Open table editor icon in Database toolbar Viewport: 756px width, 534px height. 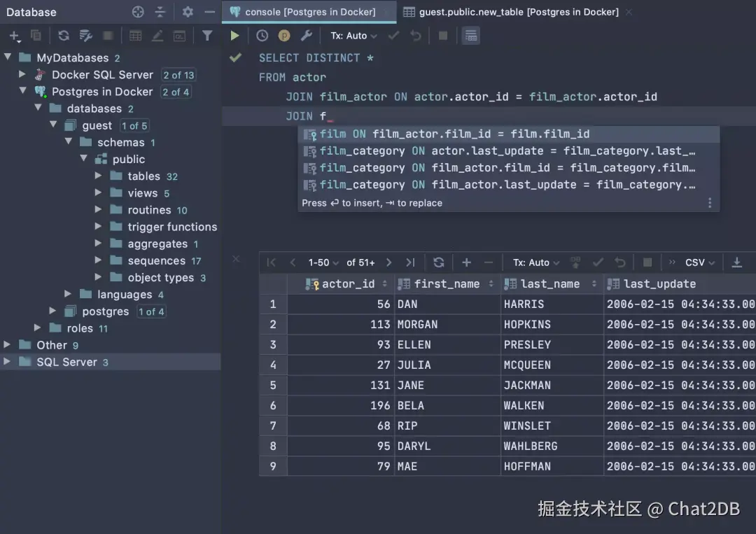pos(136,35)
